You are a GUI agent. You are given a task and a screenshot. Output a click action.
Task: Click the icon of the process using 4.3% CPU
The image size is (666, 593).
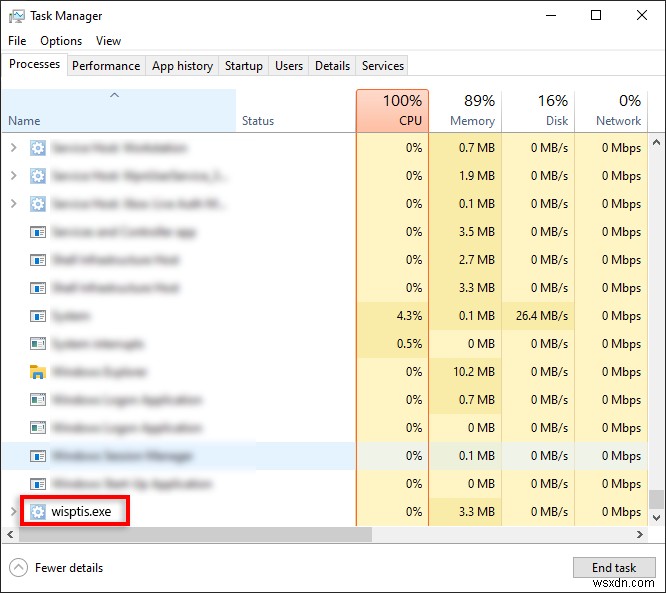point(38,316)
